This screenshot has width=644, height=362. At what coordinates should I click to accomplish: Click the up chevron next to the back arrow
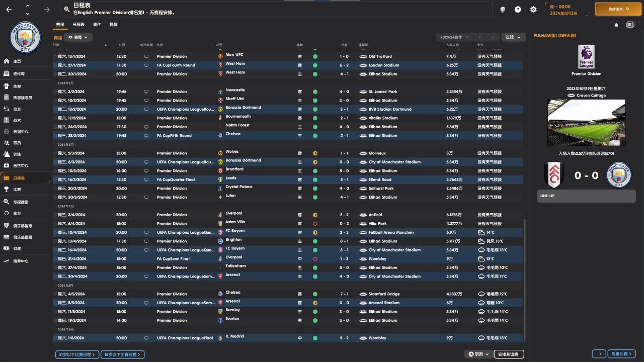27,6
